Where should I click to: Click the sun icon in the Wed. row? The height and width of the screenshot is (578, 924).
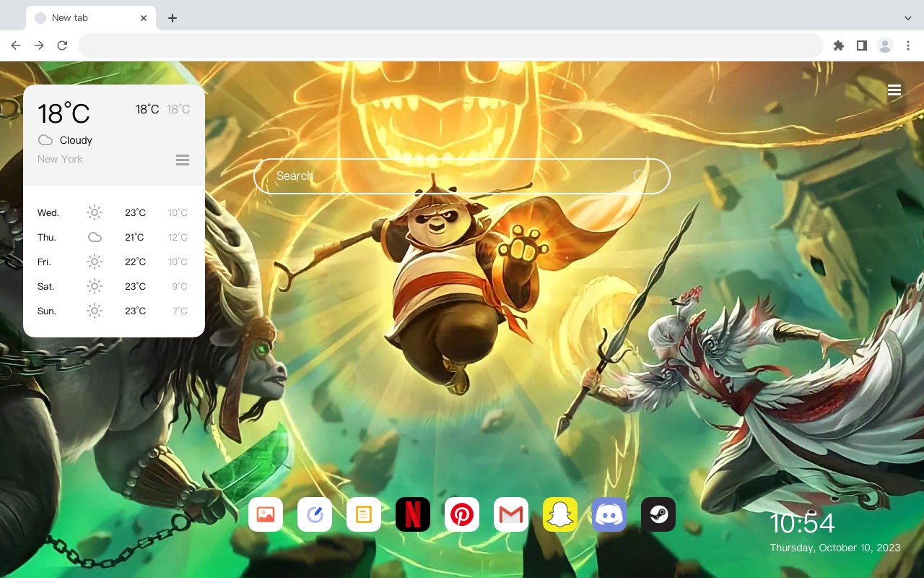point(95,212)
